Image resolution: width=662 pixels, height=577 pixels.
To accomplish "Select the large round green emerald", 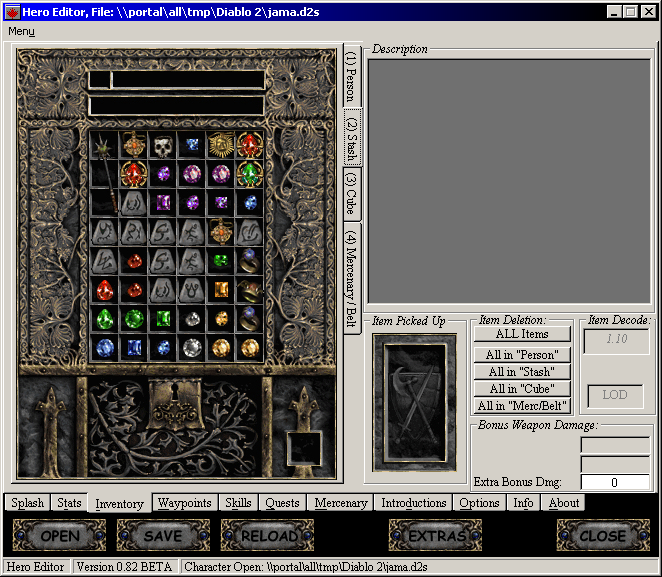I will click(x=134, y=319).
